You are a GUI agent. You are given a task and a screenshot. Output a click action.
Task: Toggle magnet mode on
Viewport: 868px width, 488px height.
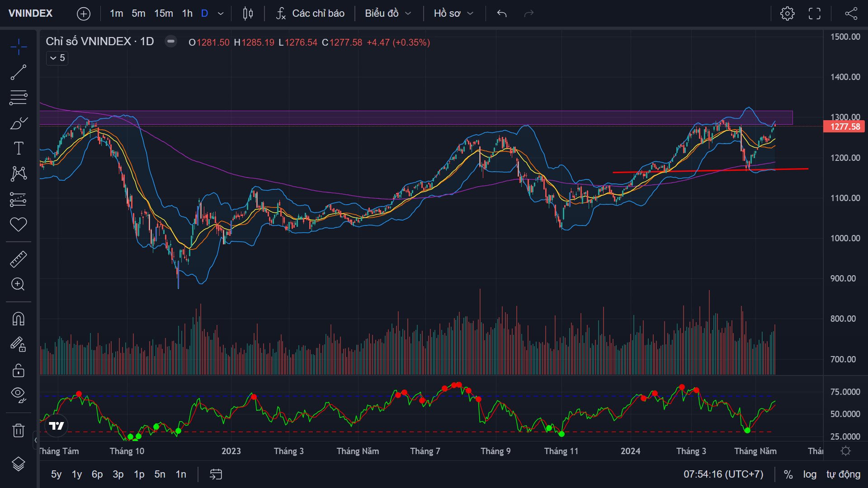[19, 319]
